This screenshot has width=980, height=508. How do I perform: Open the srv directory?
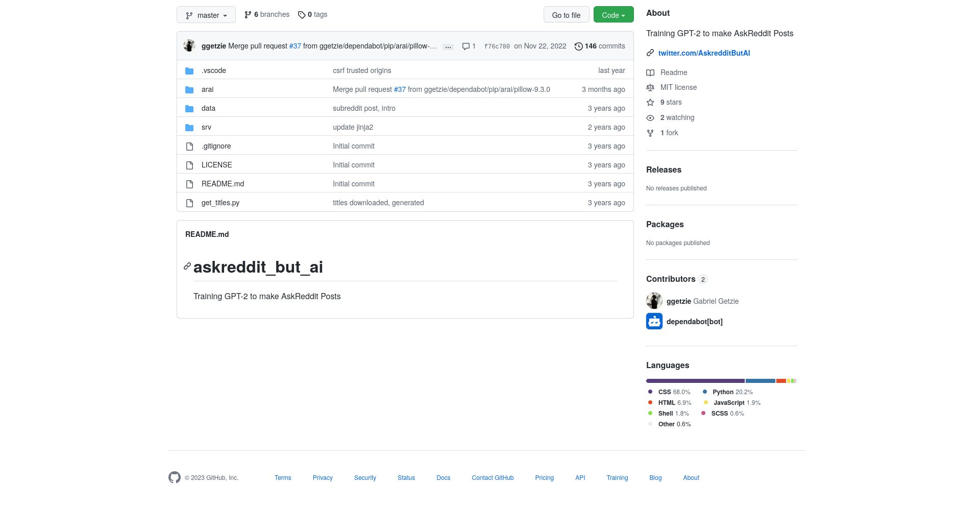(x=206, y=127)
